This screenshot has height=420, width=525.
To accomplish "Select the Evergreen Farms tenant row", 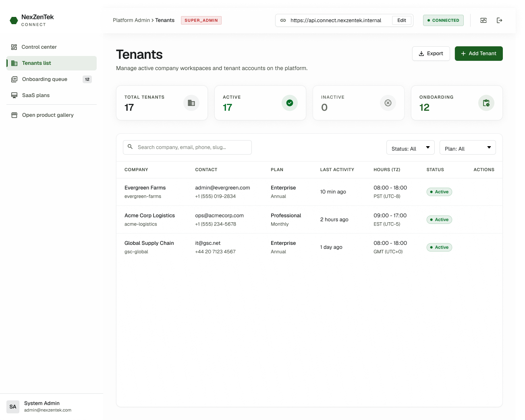I will 309,192.
